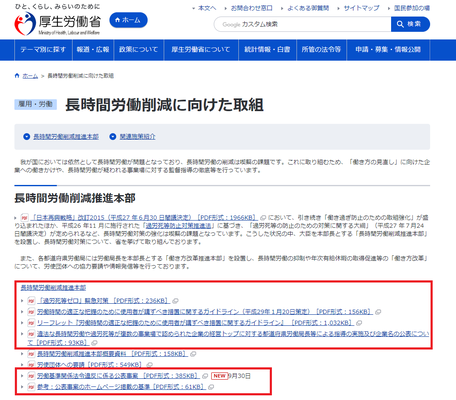This screenshot has height=400, width=456.
Task: Open the 長時間労働削減推進本部概要資料 158KB PDF link
Action: pyautogui.click(x=112, y=354)
